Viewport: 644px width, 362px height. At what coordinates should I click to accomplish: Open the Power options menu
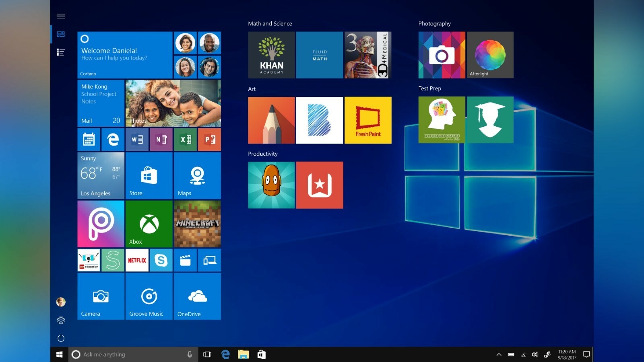point(61,338)
